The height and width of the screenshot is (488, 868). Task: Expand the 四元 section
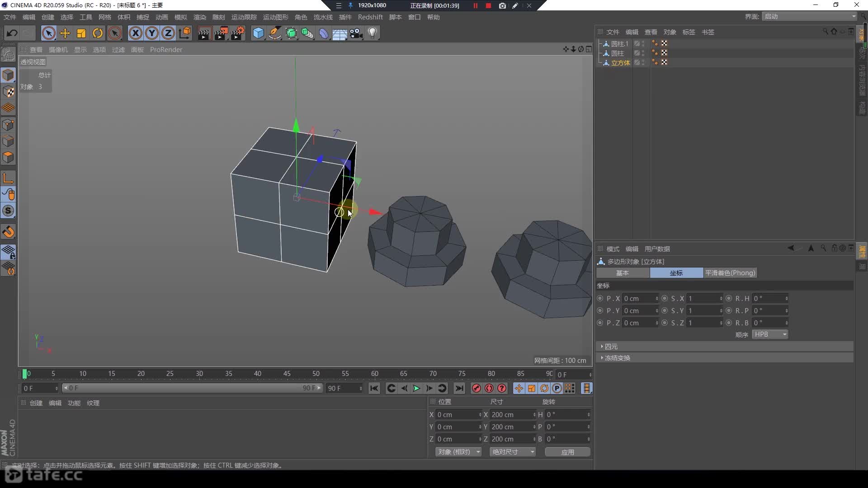(725, 347)
